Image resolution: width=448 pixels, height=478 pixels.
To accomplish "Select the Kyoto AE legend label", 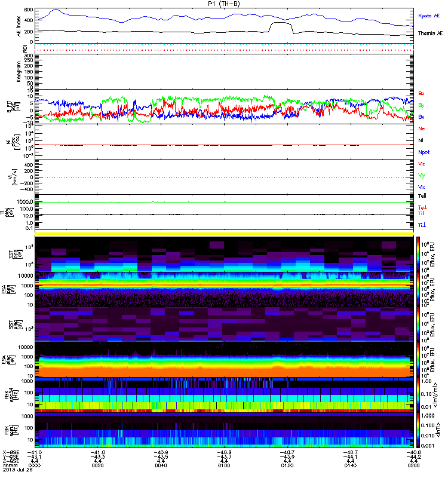I will coord(429,16).
